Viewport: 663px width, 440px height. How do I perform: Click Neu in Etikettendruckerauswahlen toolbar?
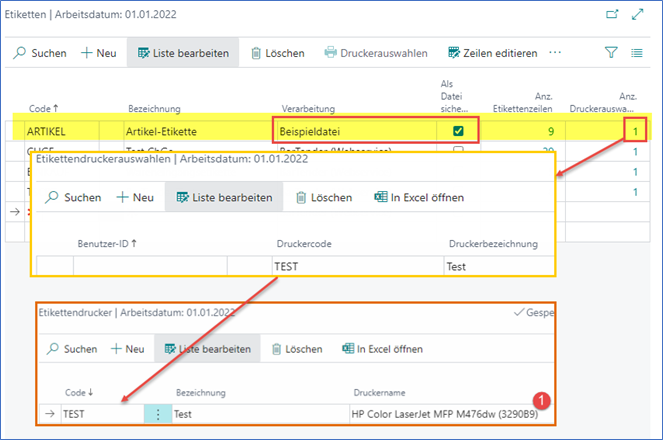[135, 198]
